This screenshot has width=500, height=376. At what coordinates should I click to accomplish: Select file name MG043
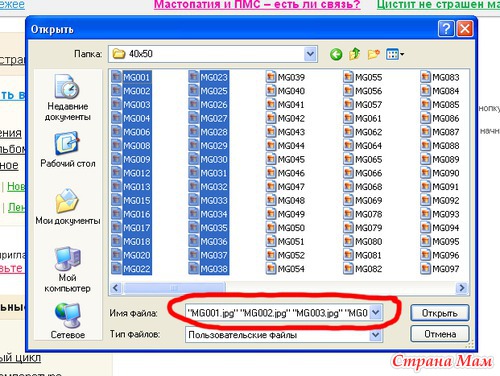(291, 132)
